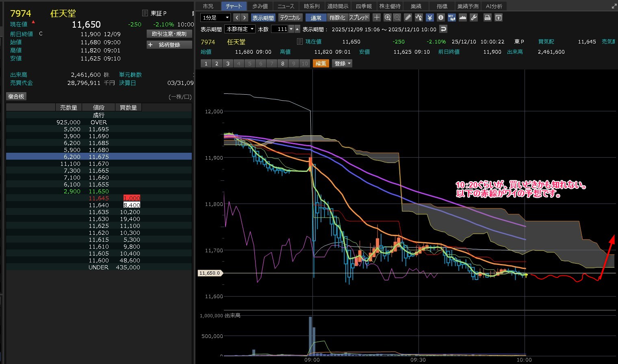Switch chart mode to スプレッド
Viewport: 618px width, 364px height.
tap(359, 17)
